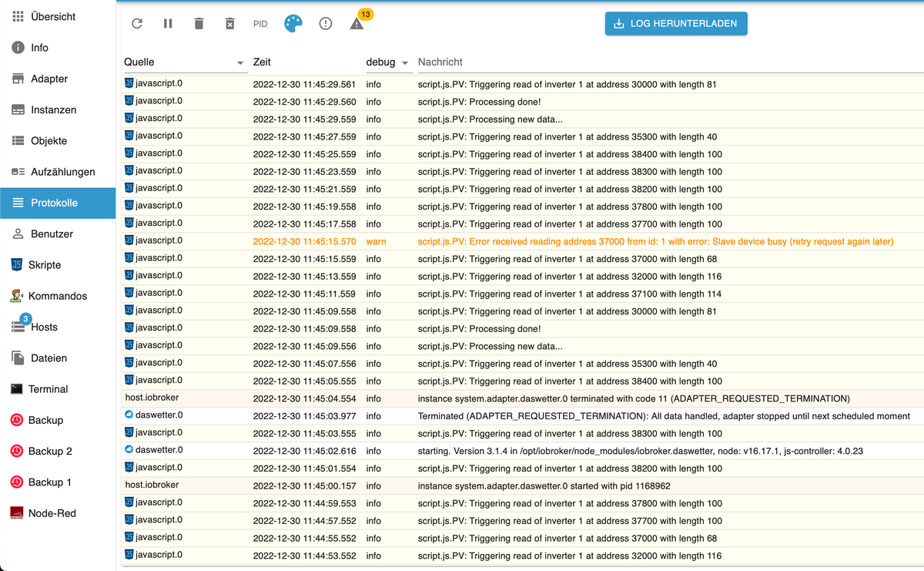Screen dimensions: 924x571
Task: Go to Aufzählungen
Action: click(x=58, y=172)
